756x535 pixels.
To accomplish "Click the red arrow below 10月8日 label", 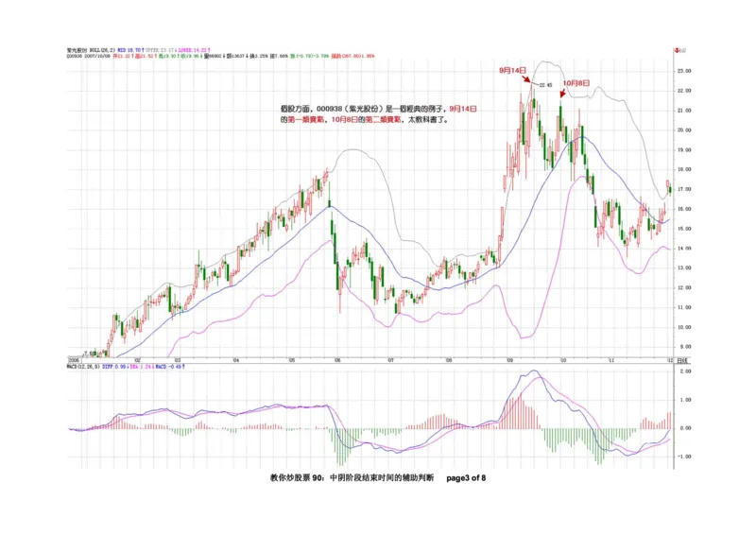I will coord(563,93).
